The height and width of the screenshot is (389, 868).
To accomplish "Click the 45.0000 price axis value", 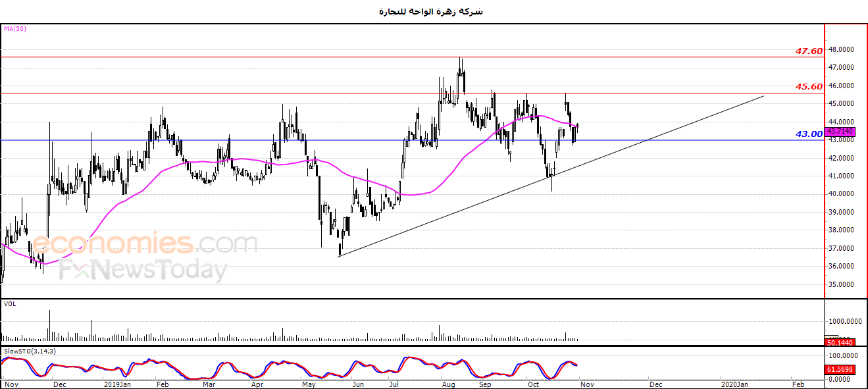I will [x=842, y=104].
